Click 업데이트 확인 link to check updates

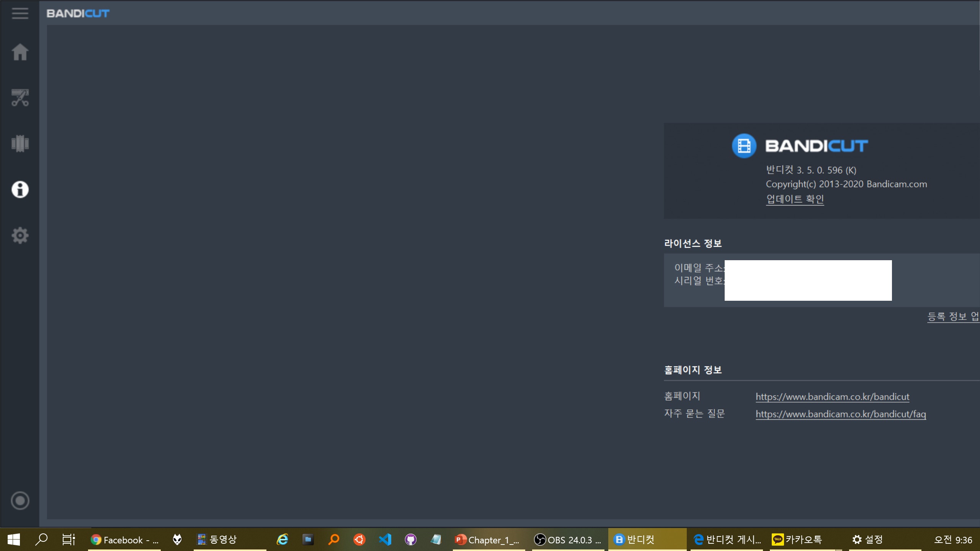point(795,199)
